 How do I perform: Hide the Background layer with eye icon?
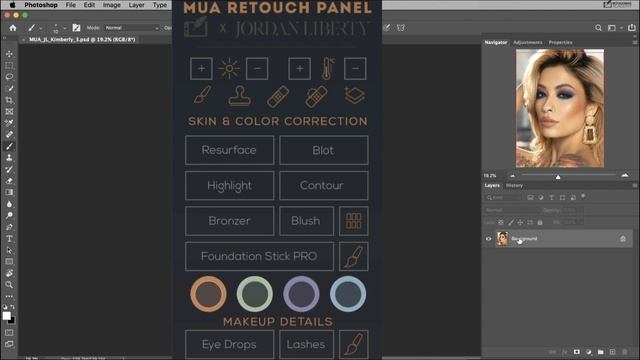click(489, 239)
